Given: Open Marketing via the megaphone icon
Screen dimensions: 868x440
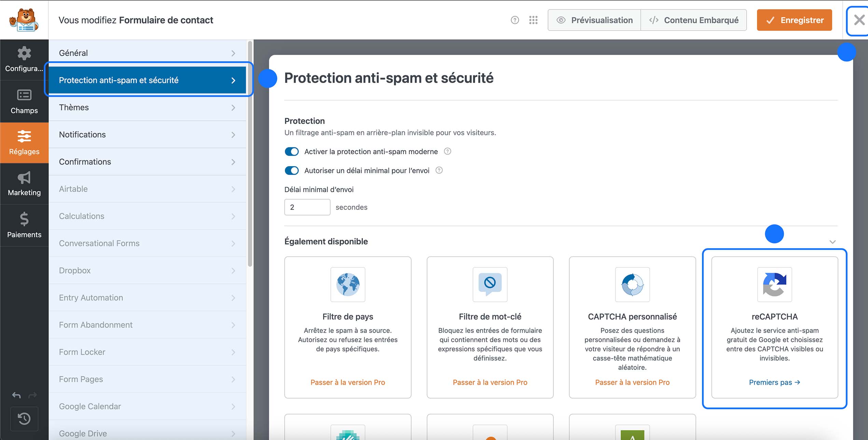Looking at the screenshot, I should pos(24,184).
